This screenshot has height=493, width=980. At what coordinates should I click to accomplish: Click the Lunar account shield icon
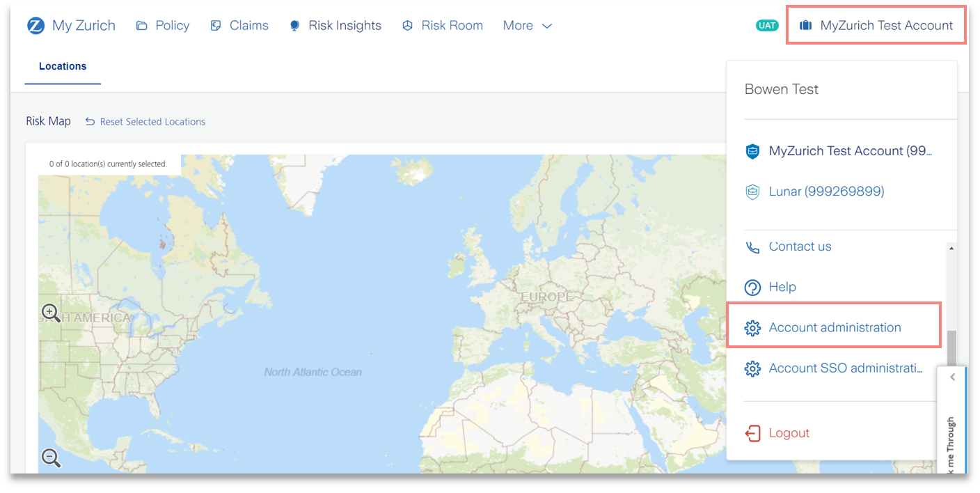pos(752,192)
